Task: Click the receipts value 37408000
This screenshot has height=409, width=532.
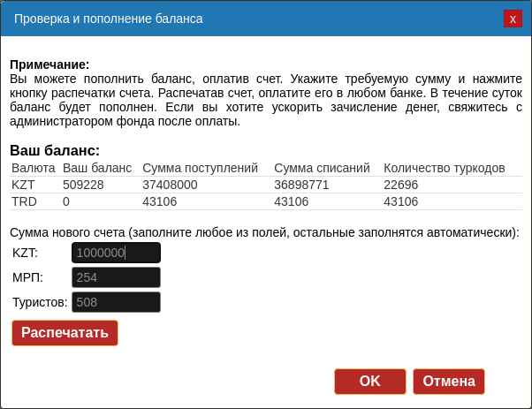Action: (170, 185)
